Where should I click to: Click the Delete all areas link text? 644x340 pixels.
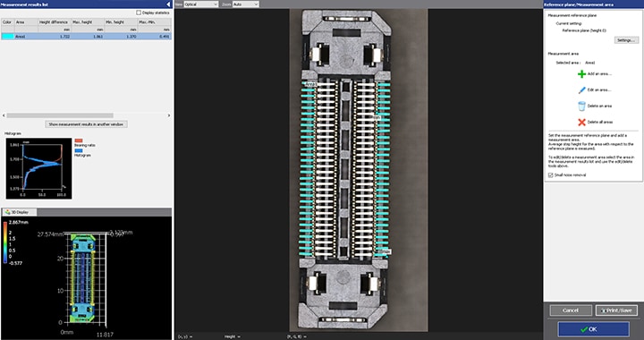pos(600,122)
